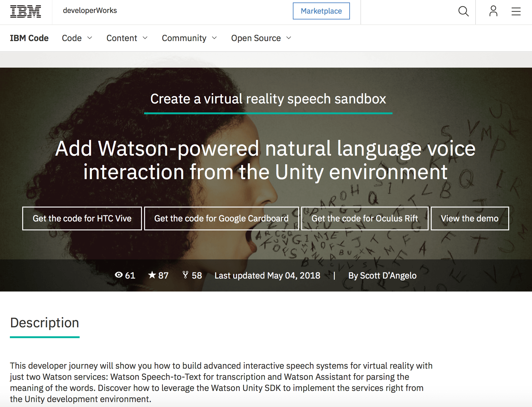This screenshot has width=532, height=407.
Task: Click the IBM logo
Action: (x=26, y=11)
